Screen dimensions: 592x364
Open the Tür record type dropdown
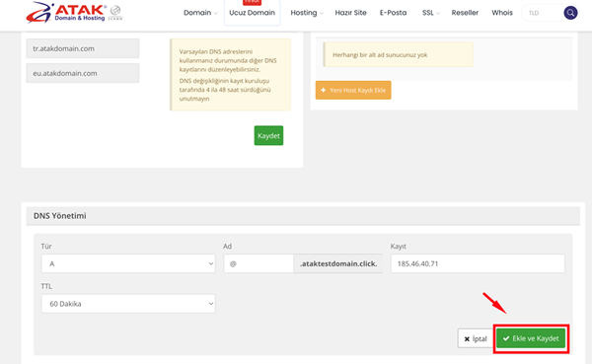pos(128,263)
